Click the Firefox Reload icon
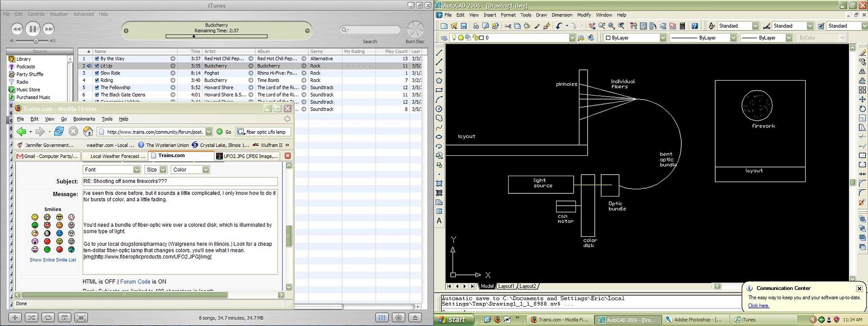Image resolution: width=868 pixels, height=326 pixels. 59,132
